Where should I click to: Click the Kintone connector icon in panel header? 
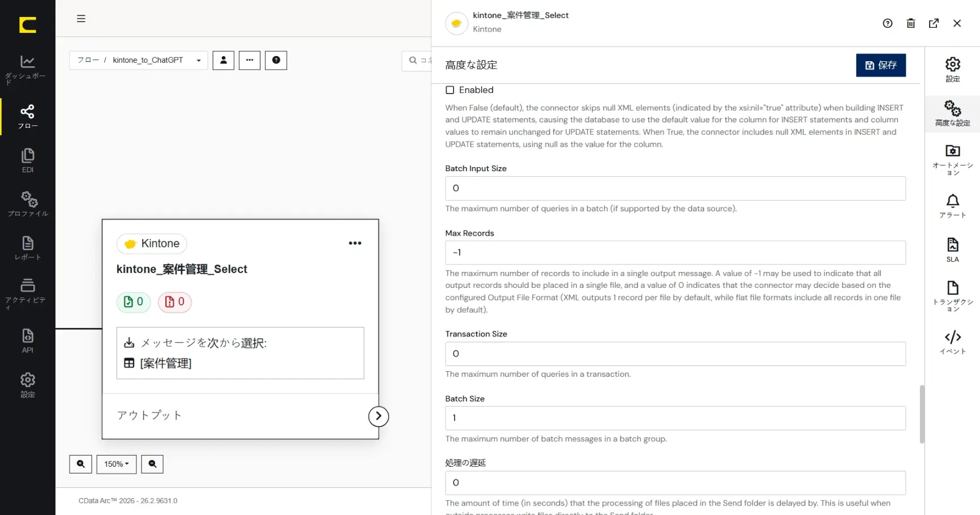point(456,23)
